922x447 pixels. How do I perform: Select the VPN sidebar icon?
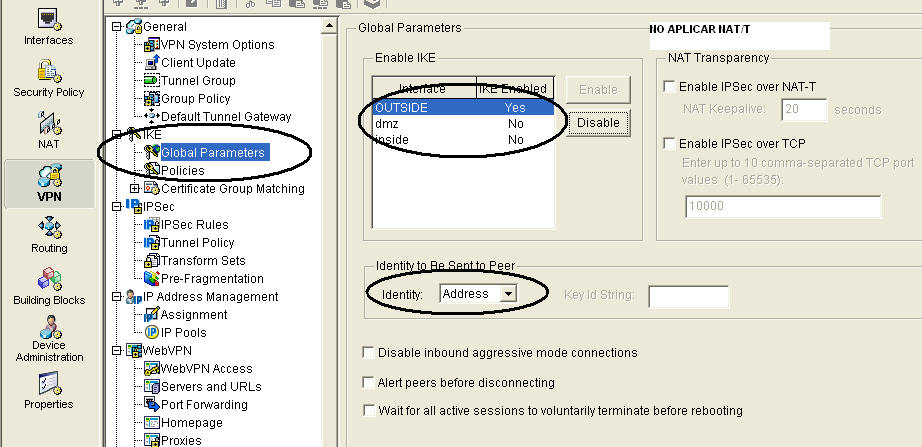[x=48, y=179]
